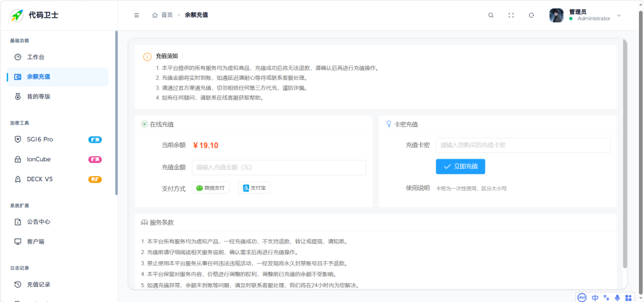Go to 公告中心 in the sidebar

click(x=57, y=222)
